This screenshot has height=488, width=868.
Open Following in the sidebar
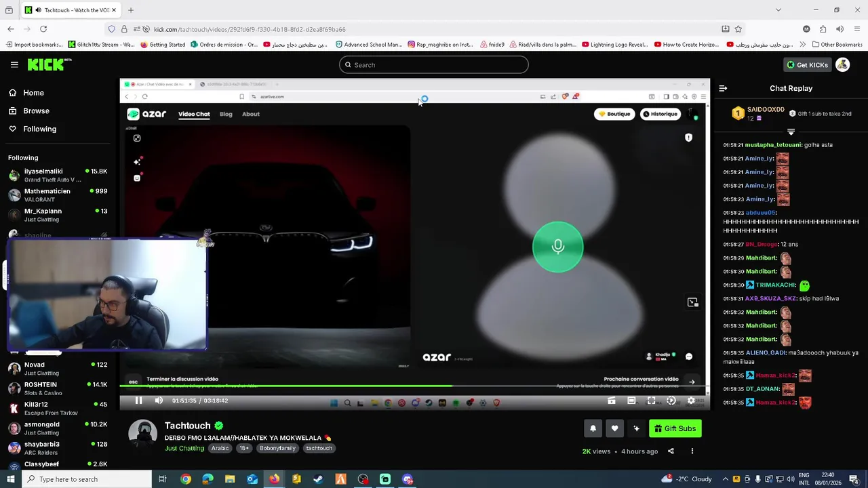point(33,129)
